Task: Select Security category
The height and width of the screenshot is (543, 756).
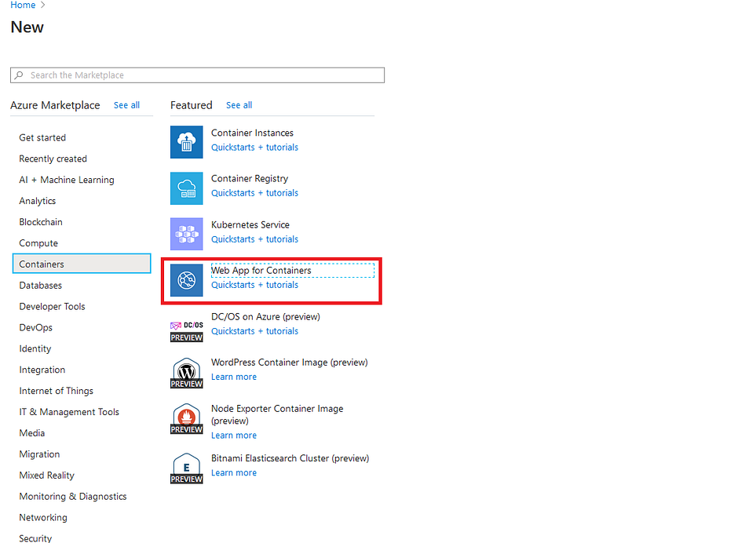Action: coord(35,538)
